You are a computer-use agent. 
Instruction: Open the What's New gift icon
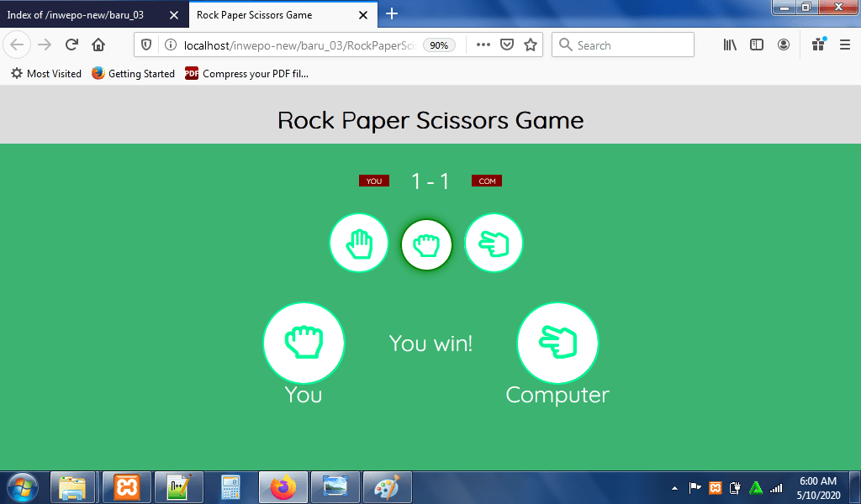click(819, 45)
